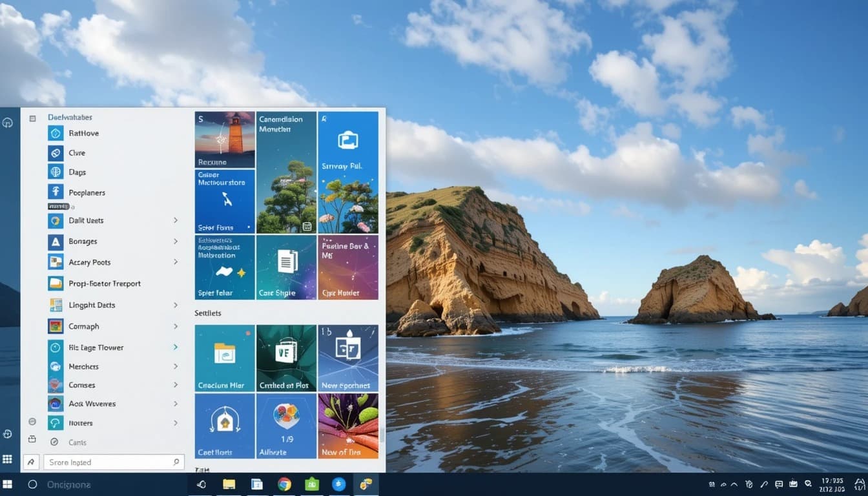Click the Itotters app icon
This screenshot has height=496, width=868.
coord(56,423)
